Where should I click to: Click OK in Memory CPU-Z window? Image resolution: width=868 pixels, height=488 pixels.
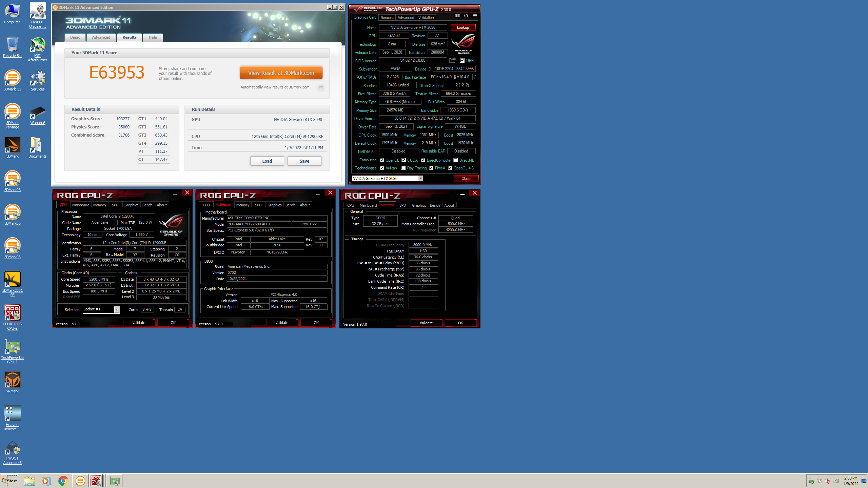click(460, 323)
